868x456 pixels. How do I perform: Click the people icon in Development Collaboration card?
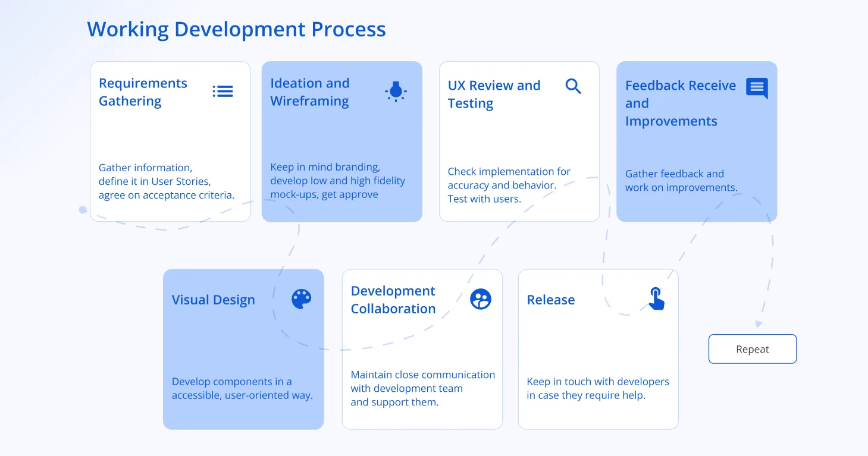click(481, 299)
